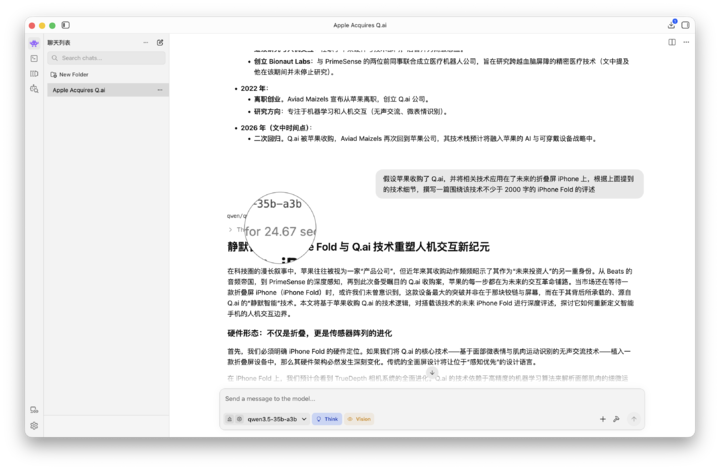This screenshot has width=720, height=470.
Task: Toggle the Think mode button
Action: pos(327,419)
